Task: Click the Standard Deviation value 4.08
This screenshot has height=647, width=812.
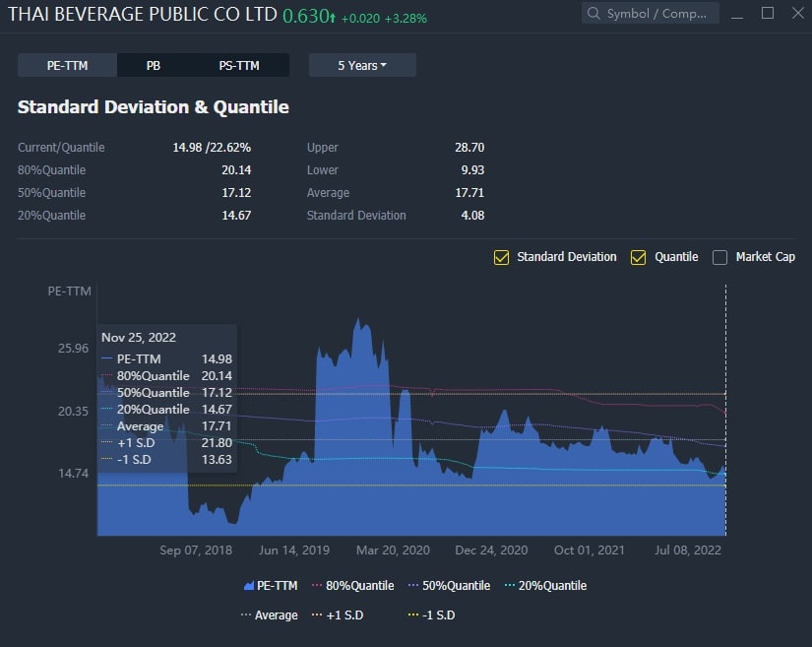Action: [x=472, y=215]
